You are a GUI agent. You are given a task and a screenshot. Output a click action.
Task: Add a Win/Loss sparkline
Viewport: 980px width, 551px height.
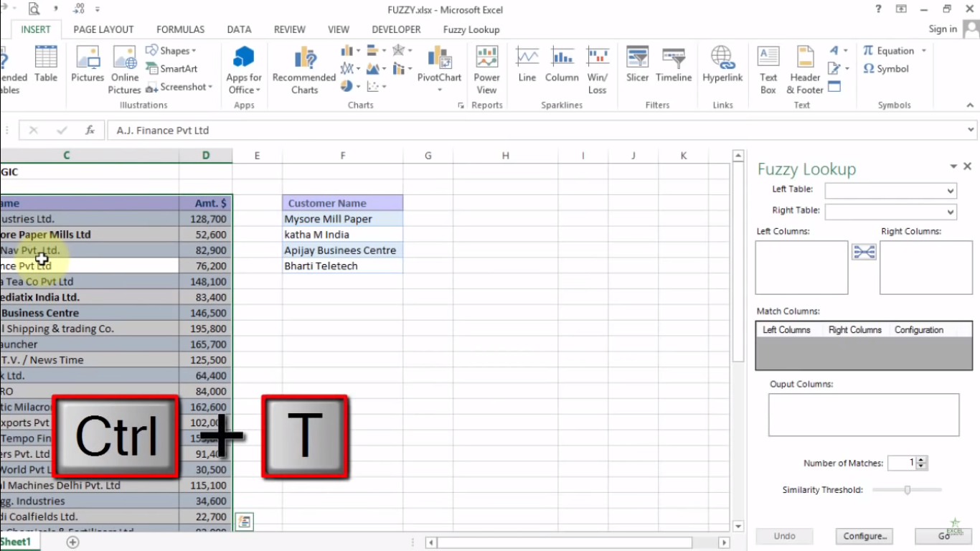pyautogui.click(x=597, y=70)
